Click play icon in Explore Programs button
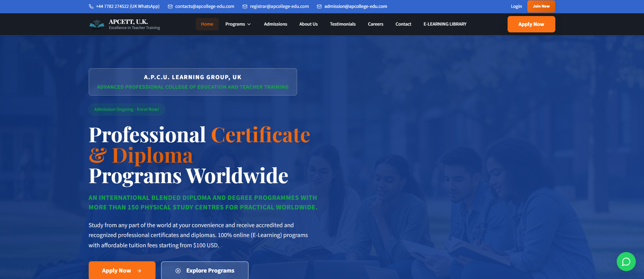The height and width of the screenshot is (279, 644). [178, 271]
